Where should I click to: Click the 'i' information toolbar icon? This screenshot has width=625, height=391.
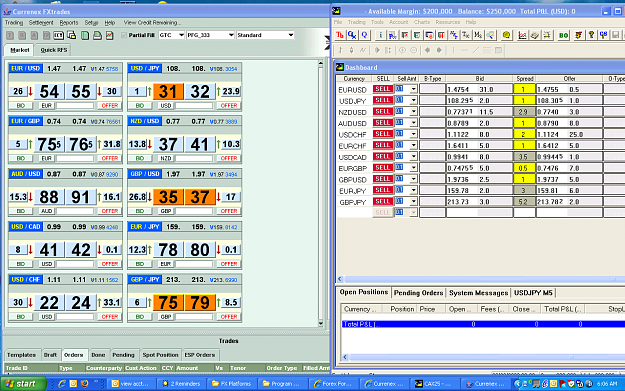(380, 35)
